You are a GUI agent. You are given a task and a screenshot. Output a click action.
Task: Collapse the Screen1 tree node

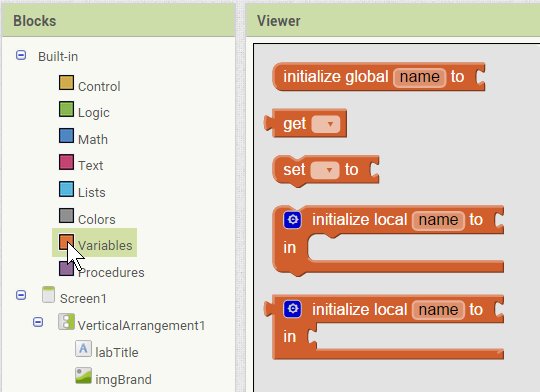coord(21,295)
